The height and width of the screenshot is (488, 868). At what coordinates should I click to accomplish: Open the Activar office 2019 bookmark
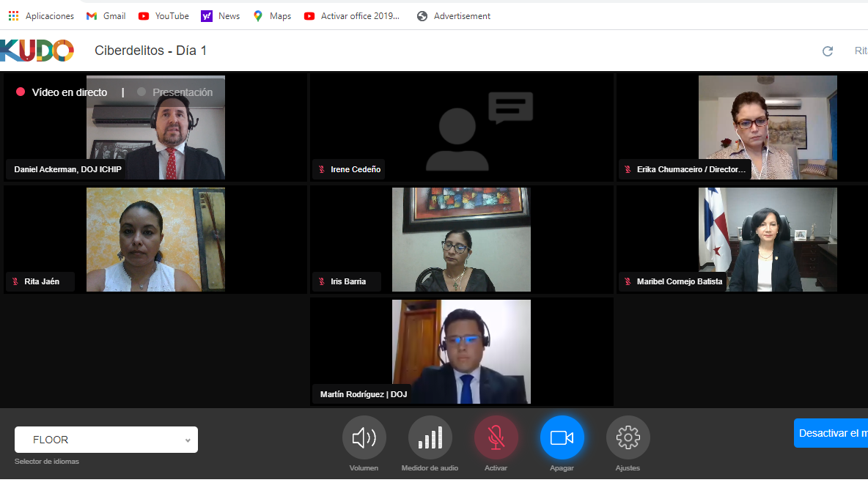tap(351, 16)
